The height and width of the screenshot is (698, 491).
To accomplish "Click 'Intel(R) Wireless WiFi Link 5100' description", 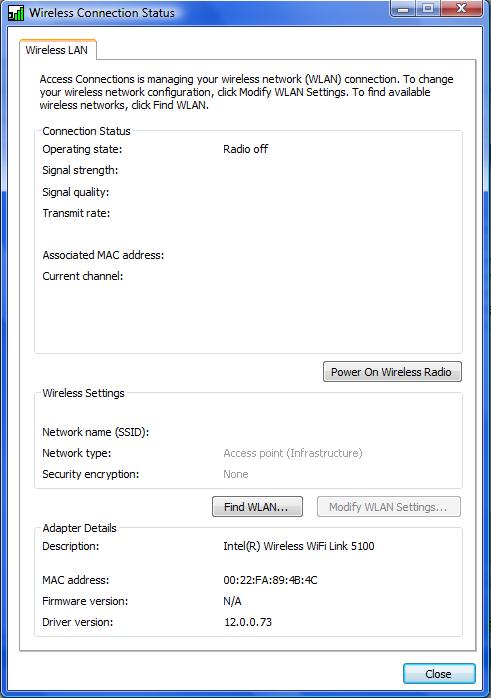I will (x=299, y=546).
